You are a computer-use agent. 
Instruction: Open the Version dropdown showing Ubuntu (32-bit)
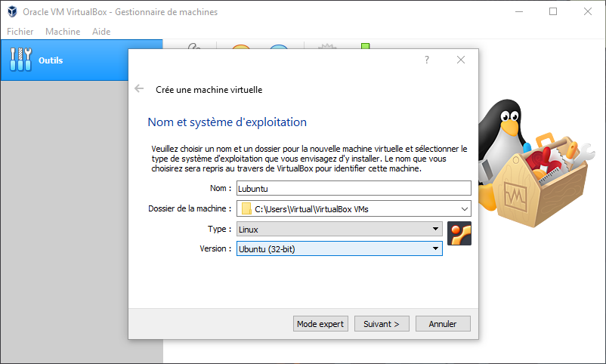coord(339,249)
